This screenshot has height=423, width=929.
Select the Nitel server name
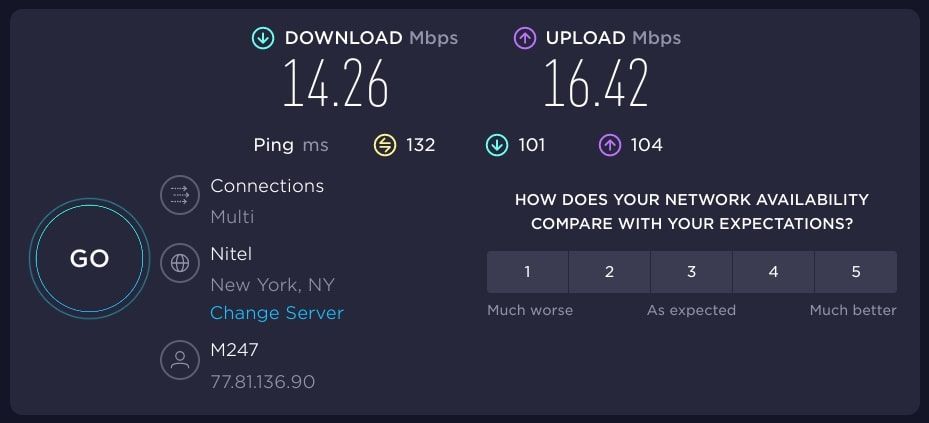(x=231, y=254)
